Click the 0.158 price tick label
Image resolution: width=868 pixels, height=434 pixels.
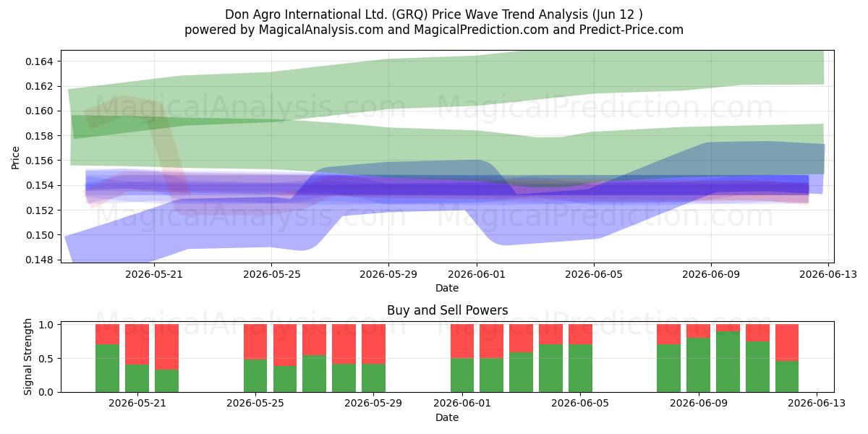41,136
